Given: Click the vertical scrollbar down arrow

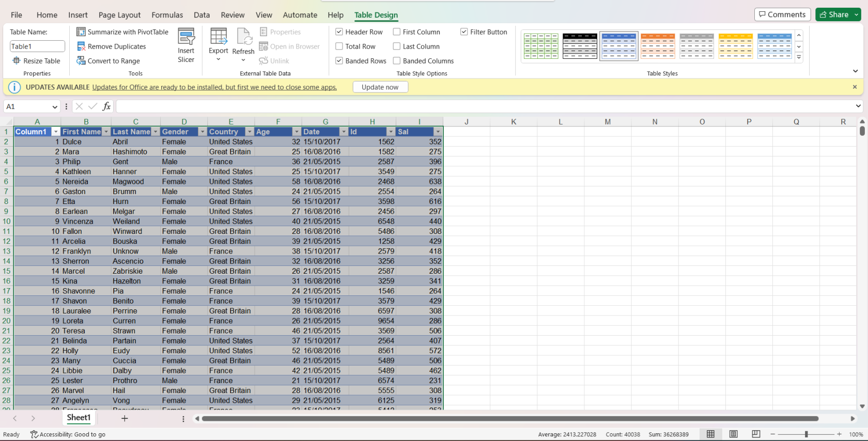Looking at the screenshot, I should pyautogui.click(x=862, y=406).
